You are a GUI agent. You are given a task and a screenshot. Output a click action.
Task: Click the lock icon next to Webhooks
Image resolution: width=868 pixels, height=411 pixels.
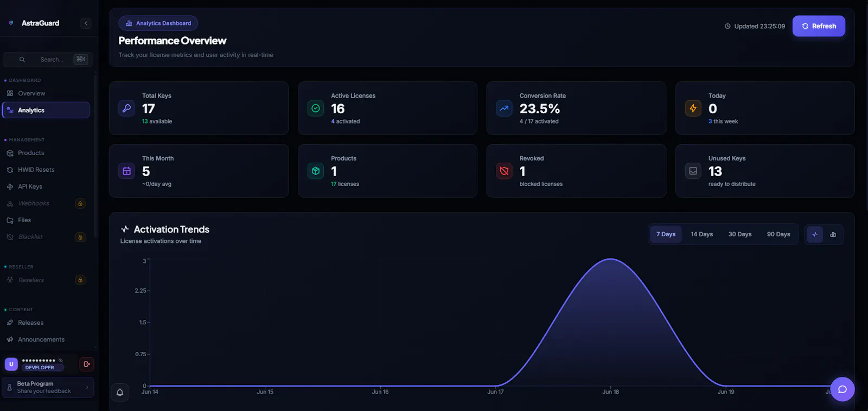[80, 203]
